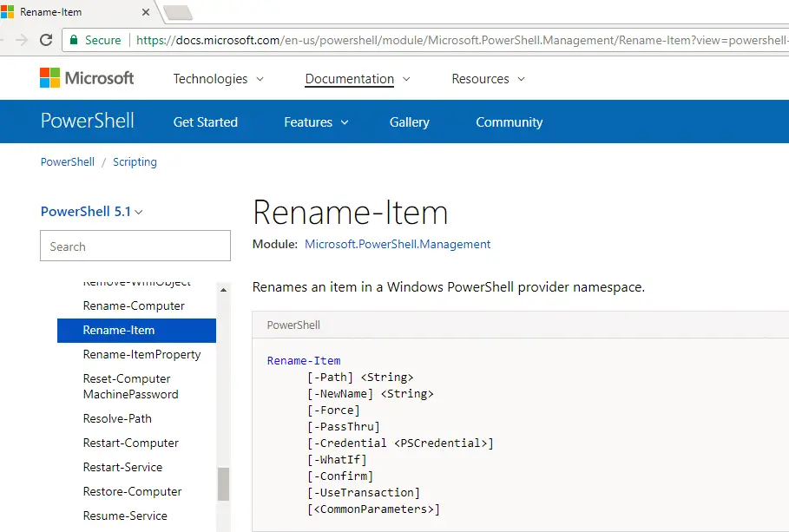Click the PowerShell brand title in blue bar

pos(88,121)
